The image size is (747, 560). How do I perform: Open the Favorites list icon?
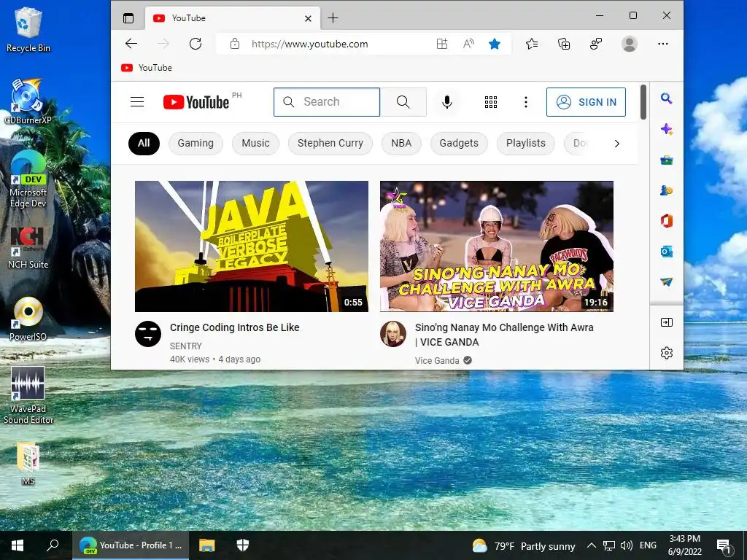click(532, 44)
